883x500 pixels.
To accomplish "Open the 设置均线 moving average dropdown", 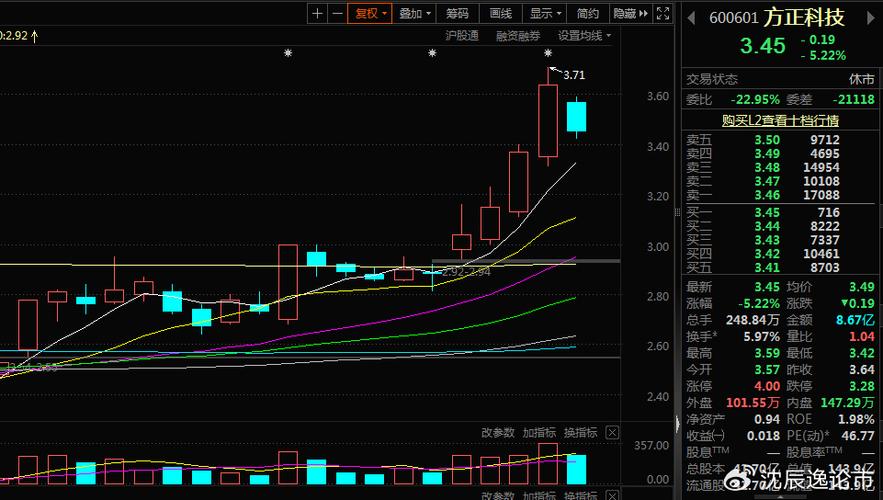I will tap(584, 35).
